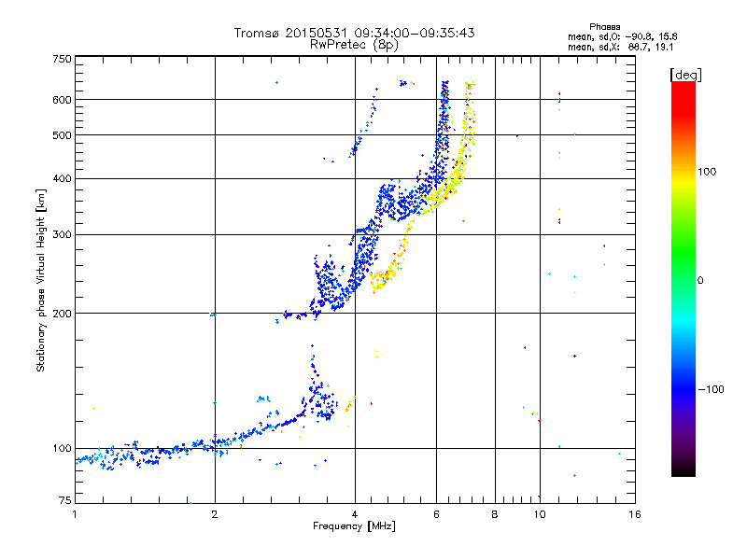Click the y-axis tick label '100'
Image resolution: width=747 pixels, height=560 pixels.
point(62,448)
